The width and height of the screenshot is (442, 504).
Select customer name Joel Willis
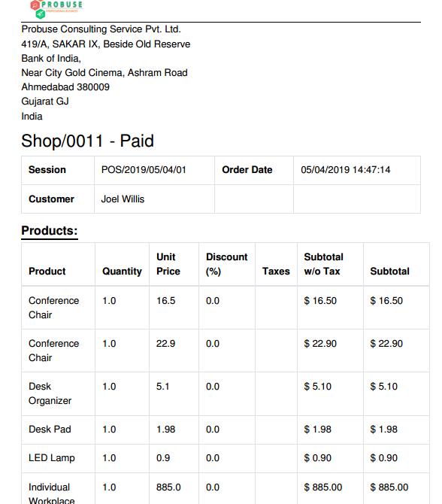(x=123, y=199)
